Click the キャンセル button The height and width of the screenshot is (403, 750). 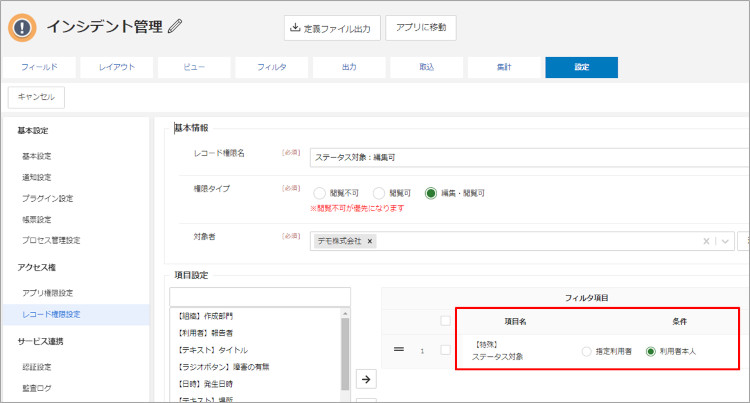(x=36, y=97)
